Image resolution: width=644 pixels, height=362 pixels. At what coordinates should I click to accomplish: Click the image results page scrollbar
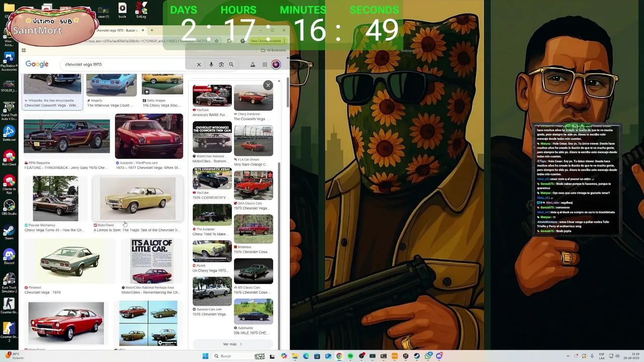(288, 93)
